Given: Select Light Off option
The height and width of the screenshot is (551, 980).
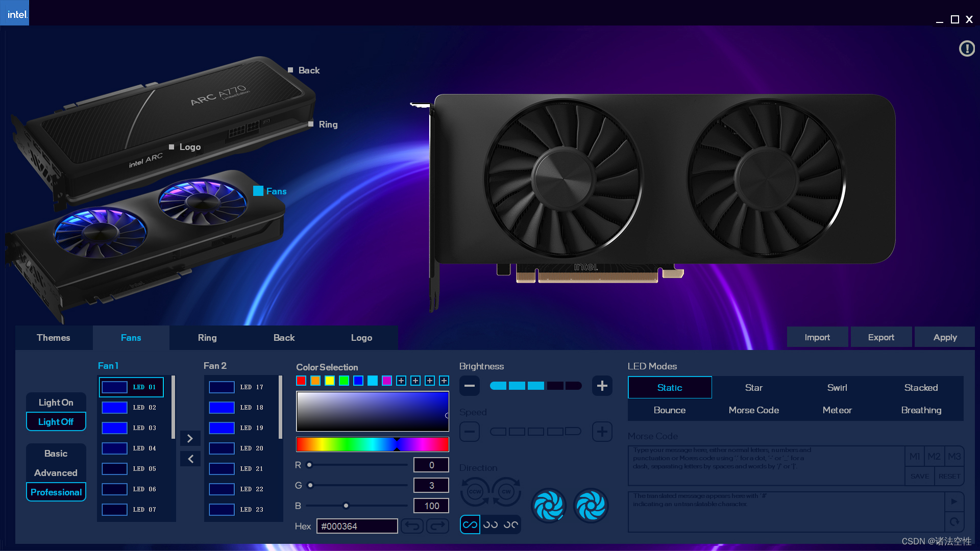Looking at the screenshot, I should pos(56,422).
